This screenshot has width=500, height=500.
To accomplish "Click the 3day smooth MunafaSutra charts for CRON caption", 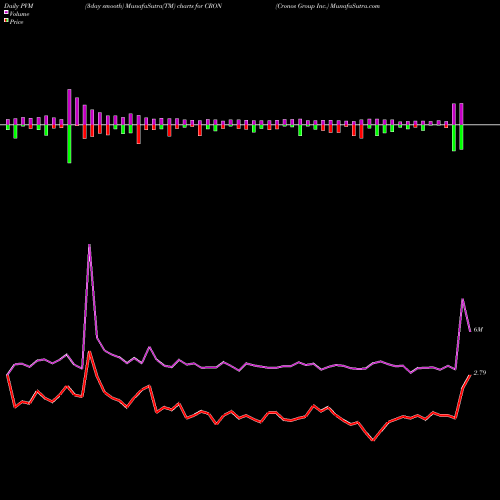I will pos(153,6).
